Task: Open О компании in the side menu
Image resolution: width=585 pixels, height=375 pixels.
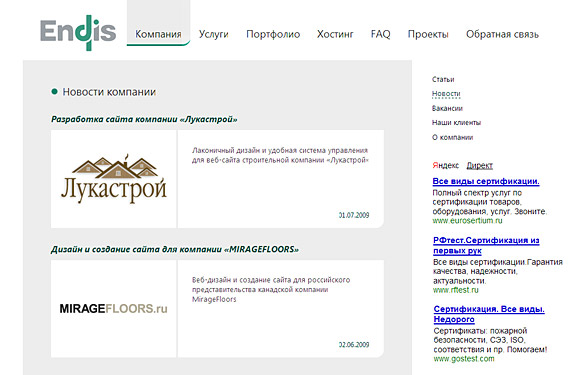Action: [453, 137]
